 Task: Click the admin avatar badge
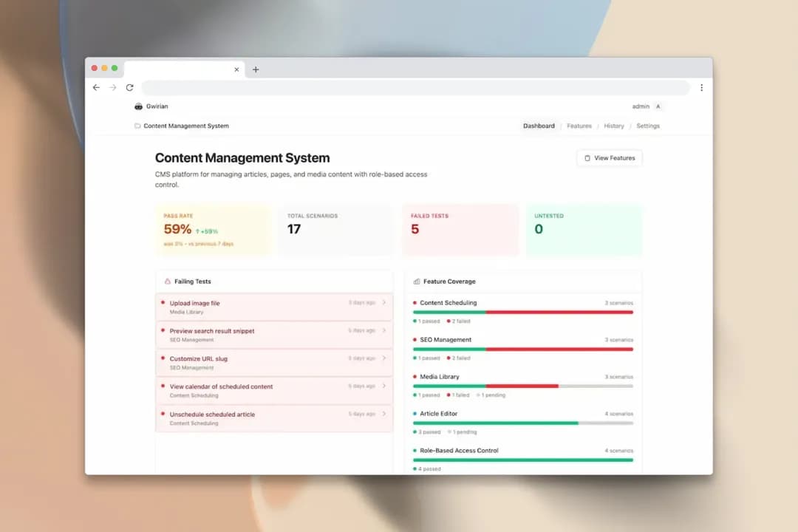coord(658,106)
